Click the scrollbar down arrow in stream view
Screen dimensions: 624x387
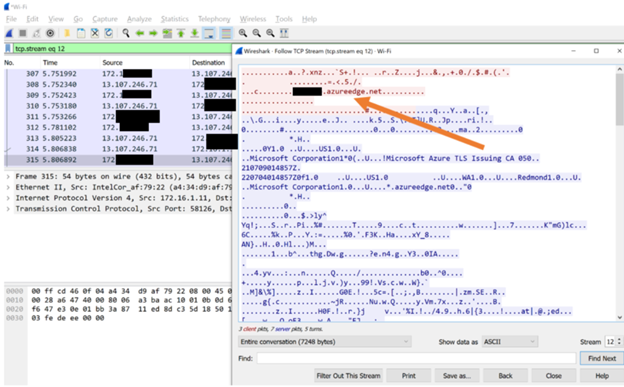point(619,317)
